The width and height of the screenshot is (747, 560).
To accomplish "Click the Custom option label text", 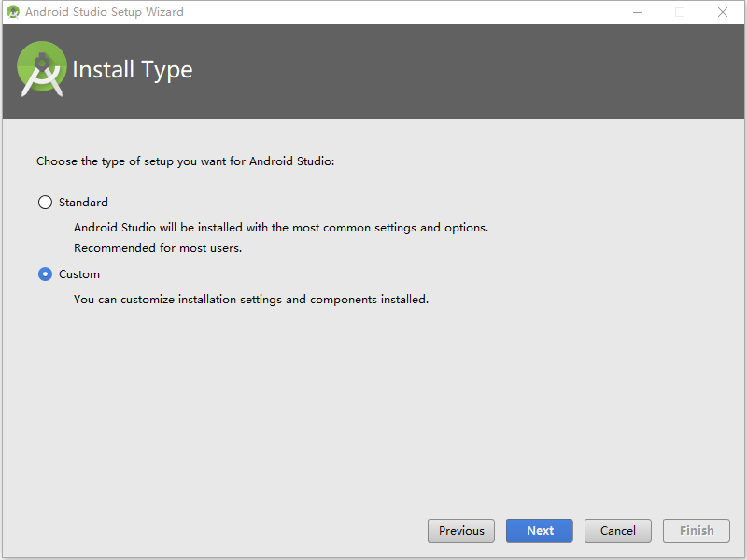I will (x=78, y=273).
